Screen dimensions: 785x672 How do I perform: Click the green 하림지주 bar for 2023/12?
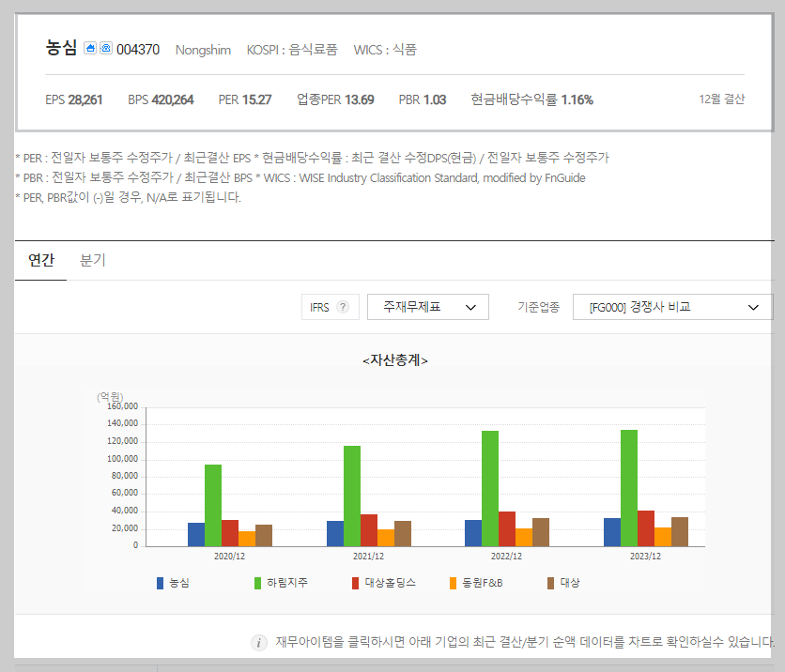(x=629, y=488)
